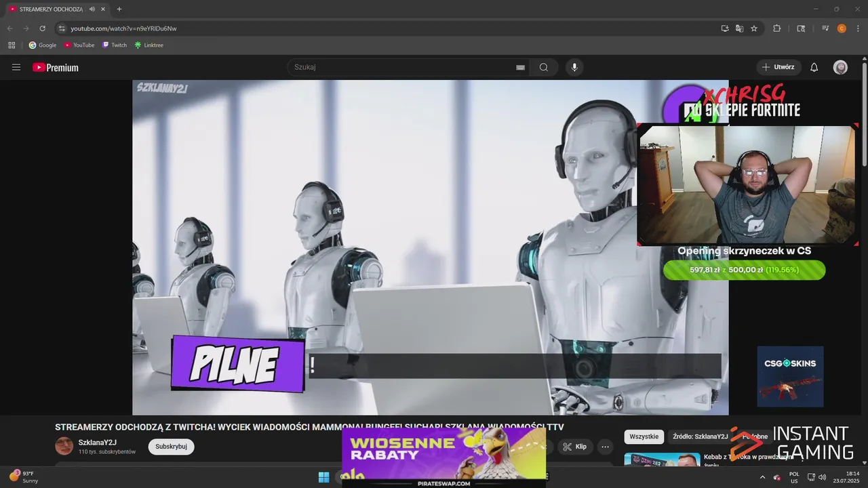Open the YouTube bookmark
This screenshot has width=868, height=488.
pyautogui.click(x=79, y=45)
